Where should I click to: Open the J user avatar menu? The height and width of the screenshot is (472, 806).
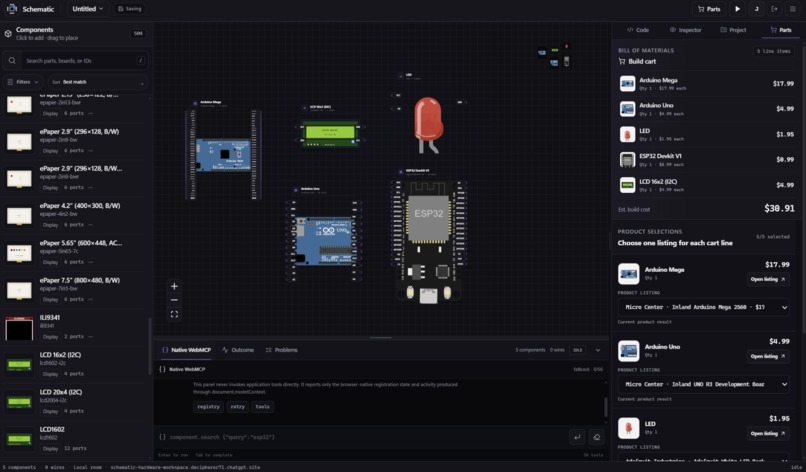click(756, 9)
